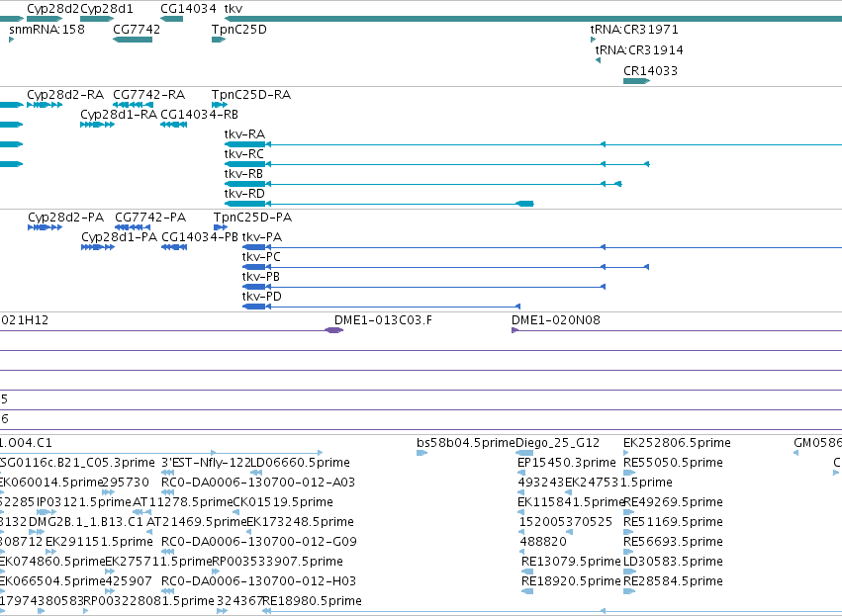Screen dimensions: 842x616
Task: Click the LD30583.5prime EST
Action: coord(629,572)
